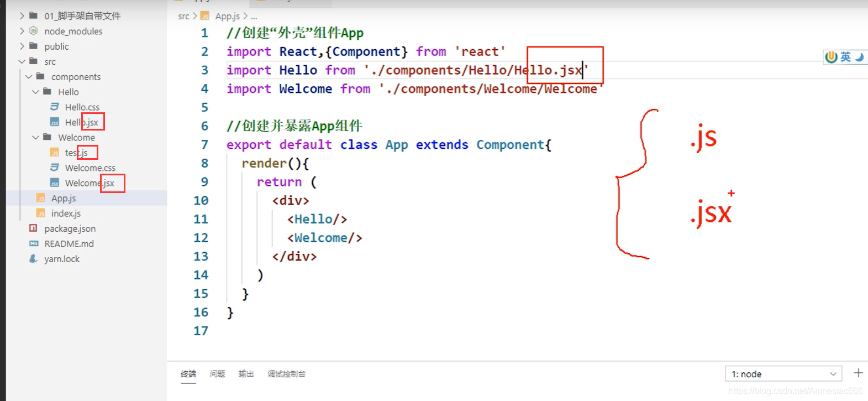This screenshot has width=868, height=401.
Task: Click src in the breadcrumb
Action: click(183, 17)
